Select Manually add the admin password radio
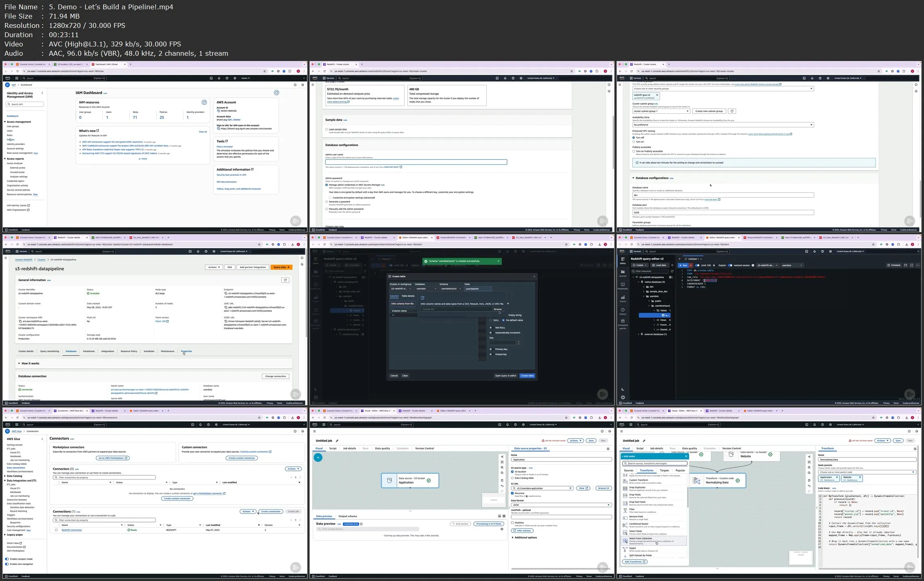 click(x=326, y=209)
